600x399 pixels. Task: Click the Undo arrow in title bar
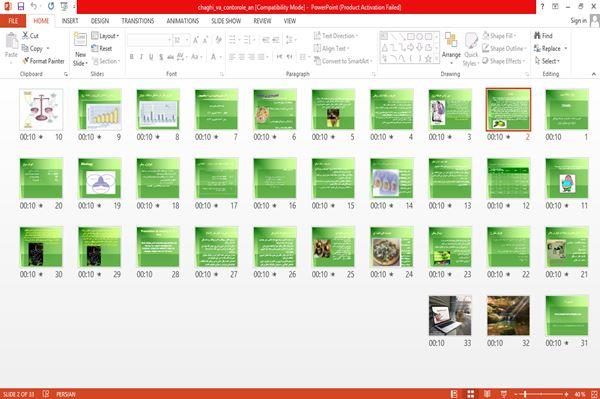[34, 6]
